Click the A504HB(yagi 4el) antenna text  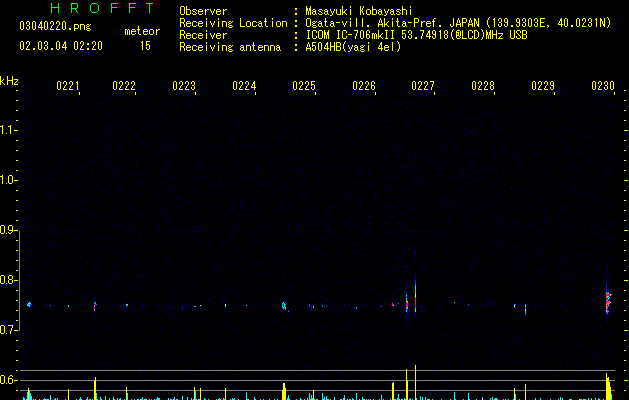coord(353,47)
